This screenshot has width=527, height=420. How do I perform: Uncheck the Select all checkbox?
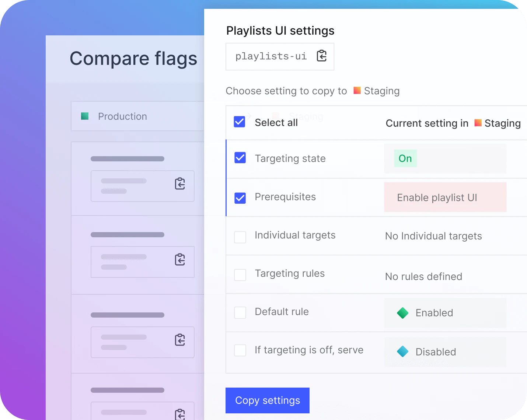click(x=240, y=122)
